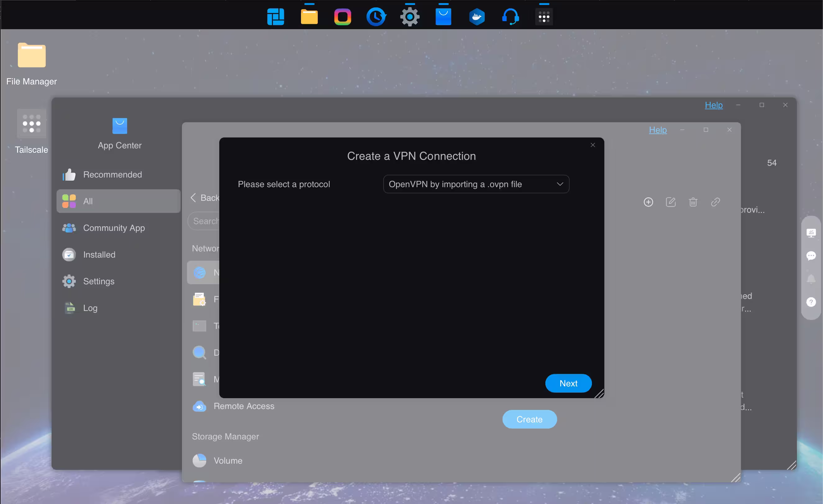823x504 pixels.
Task: Click the Help link in settings window
Action: coord(657,130)
